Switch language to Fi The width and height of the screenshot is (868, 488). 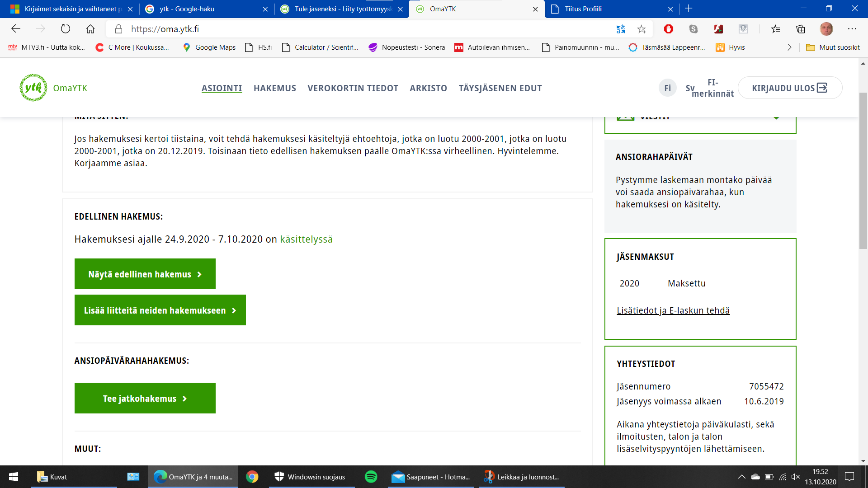click(667, 88)
